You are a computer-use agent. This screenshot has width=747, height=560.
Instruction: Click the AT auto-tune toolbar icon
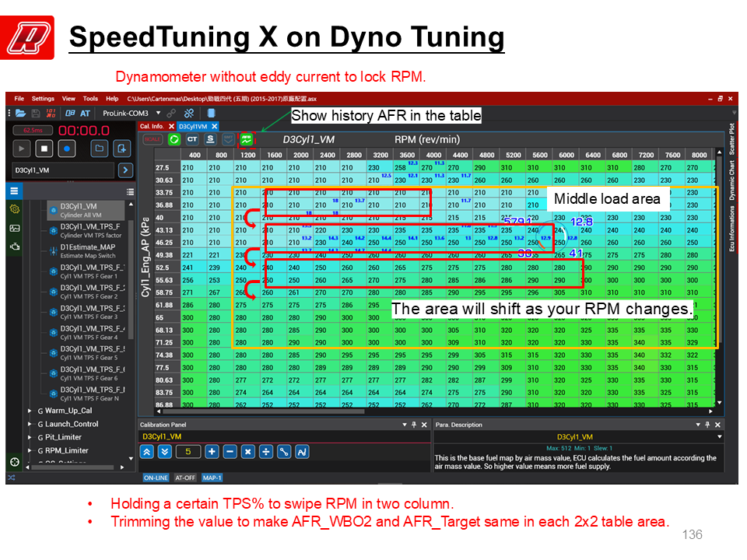point(86,114)
